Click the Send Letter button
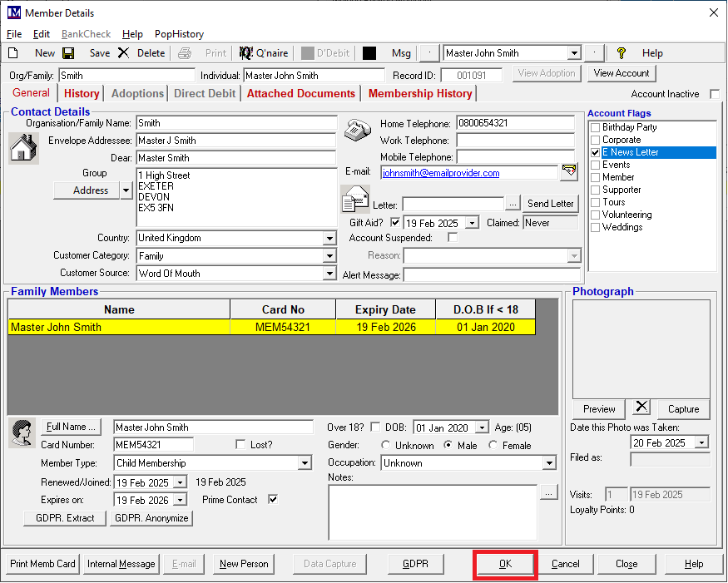Viewport: 728px width, 583px height. [x=550, y=204]
